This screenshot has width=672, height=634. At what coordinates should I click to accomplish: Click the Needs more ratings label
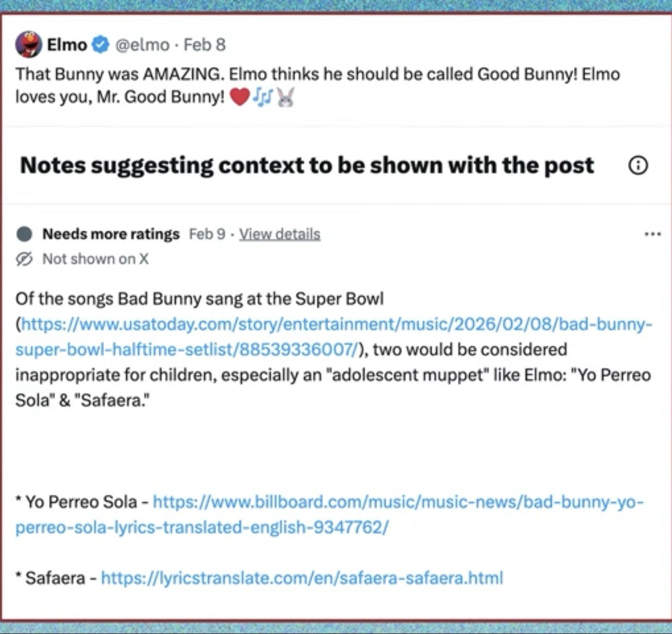click(x=111, y=234)
